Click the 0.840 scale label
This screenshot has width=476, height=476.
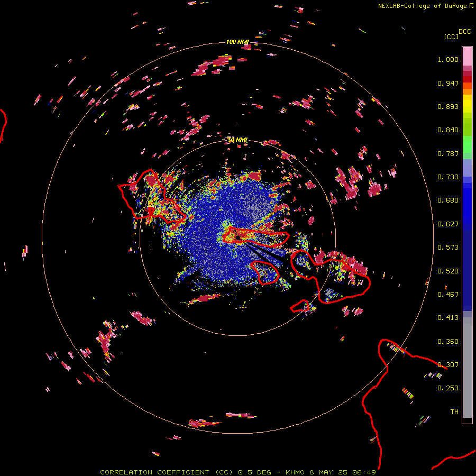pyautogui.click(x=448, y=130)
